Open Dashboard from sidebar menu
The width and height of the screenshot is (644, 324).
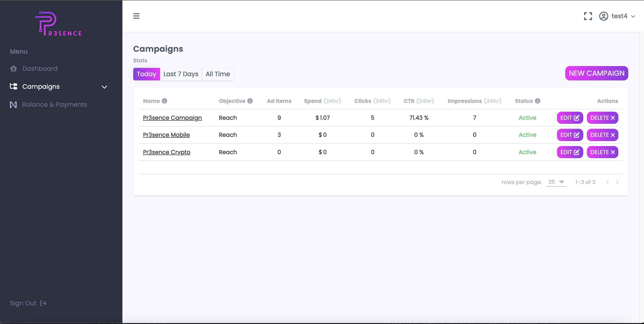coord(40,69)
